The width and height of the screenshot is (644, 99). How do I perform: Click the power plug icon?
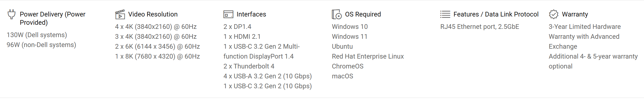tap(11, 14)
